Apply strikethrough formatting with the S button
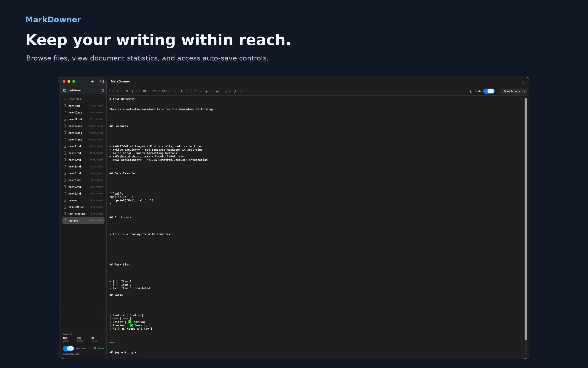The image size is (588, 368). point(127,91)
